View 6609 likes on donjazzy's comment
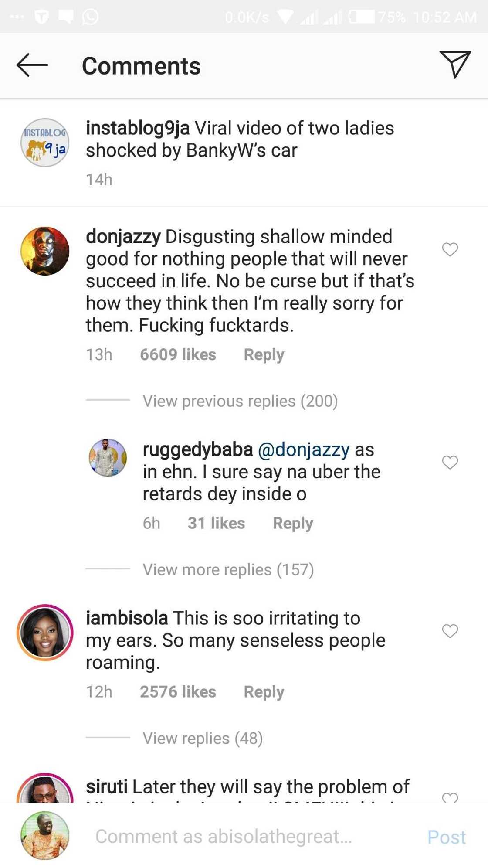The width and height of the screenshot is (488, 868). (177, 354)
